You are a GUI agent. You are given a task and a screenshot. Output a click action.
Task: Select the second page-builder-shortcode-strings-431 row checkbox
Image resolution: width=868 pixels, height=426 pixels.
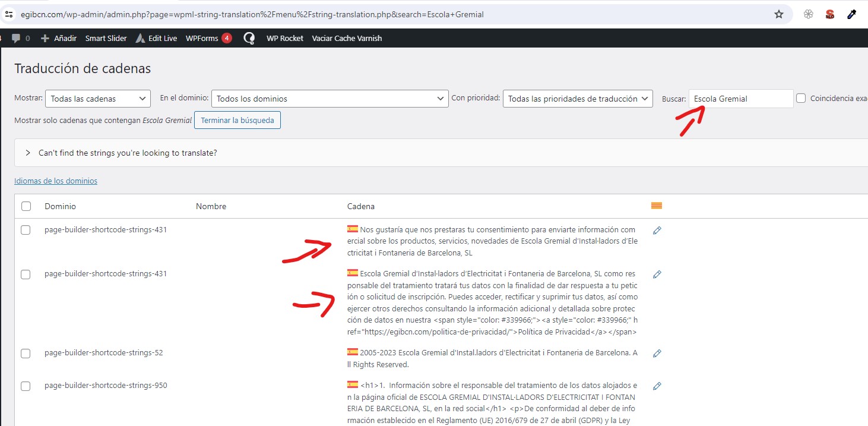(26, 274)
